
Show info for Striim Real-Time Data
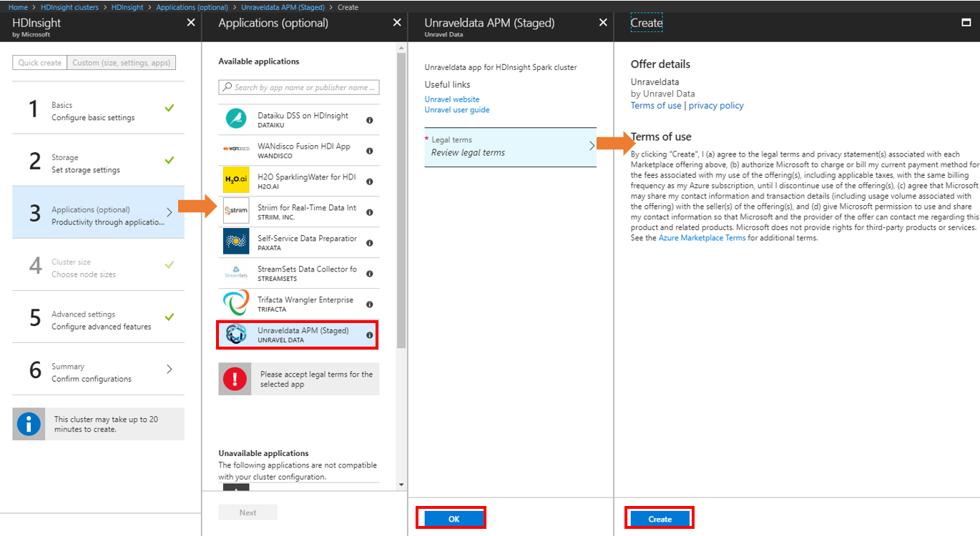coord(370,212)
